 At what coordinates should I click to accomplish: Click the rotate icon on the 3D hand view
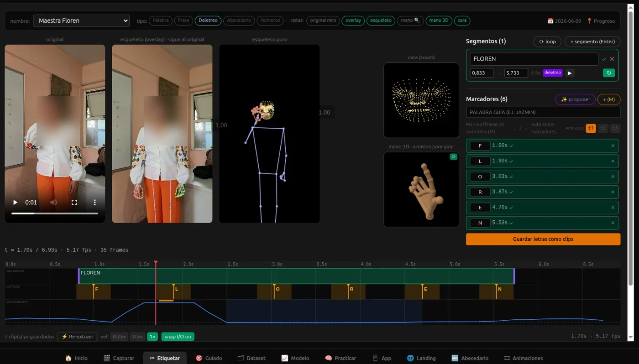[453, 156]
